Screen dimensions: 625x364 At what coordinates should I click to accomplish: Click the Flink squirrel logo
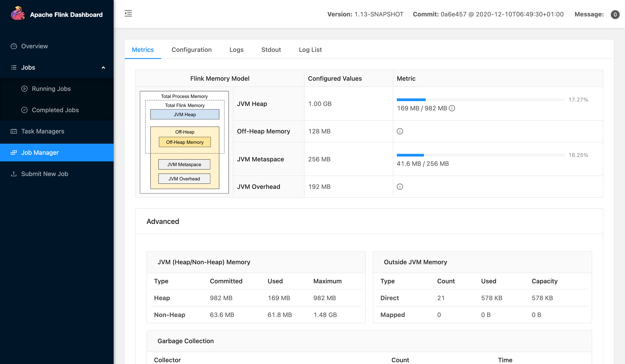pos(18,14)
